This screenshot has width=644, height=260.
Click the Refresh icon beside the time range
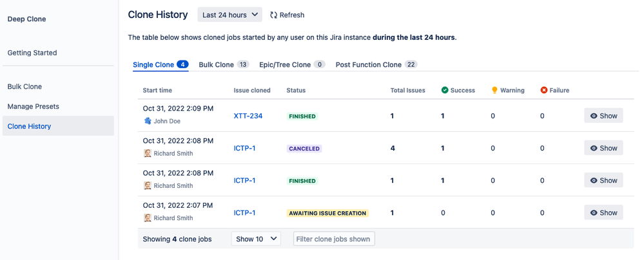point(273,15)
